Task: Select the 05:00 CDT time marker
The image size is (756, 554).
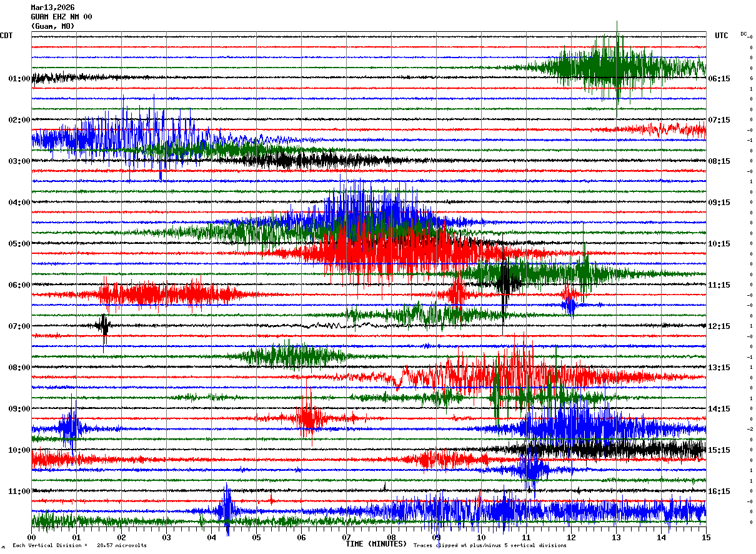Action: (x=19, y=244)
